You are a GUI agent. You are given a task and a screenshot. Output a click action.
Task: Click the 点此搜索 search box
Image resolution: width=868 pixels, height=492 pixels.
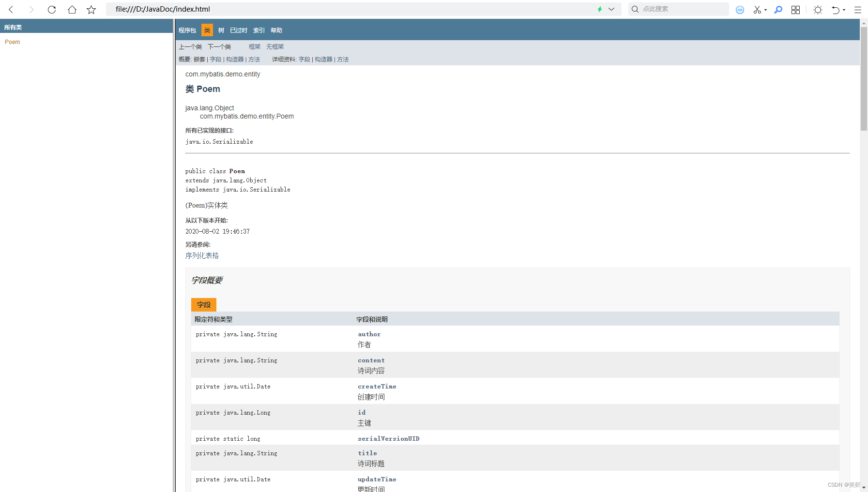click(x=678, y=9)
